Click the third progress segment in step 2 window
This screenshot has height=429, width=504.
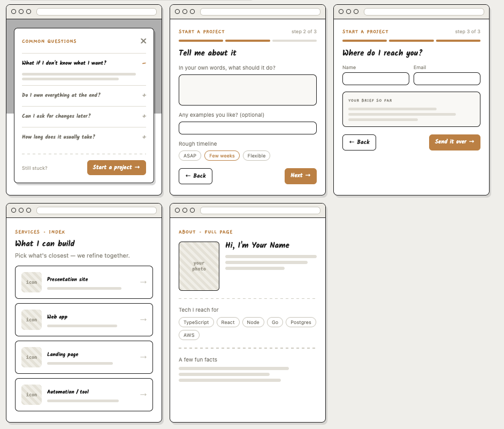click(294, 41)
